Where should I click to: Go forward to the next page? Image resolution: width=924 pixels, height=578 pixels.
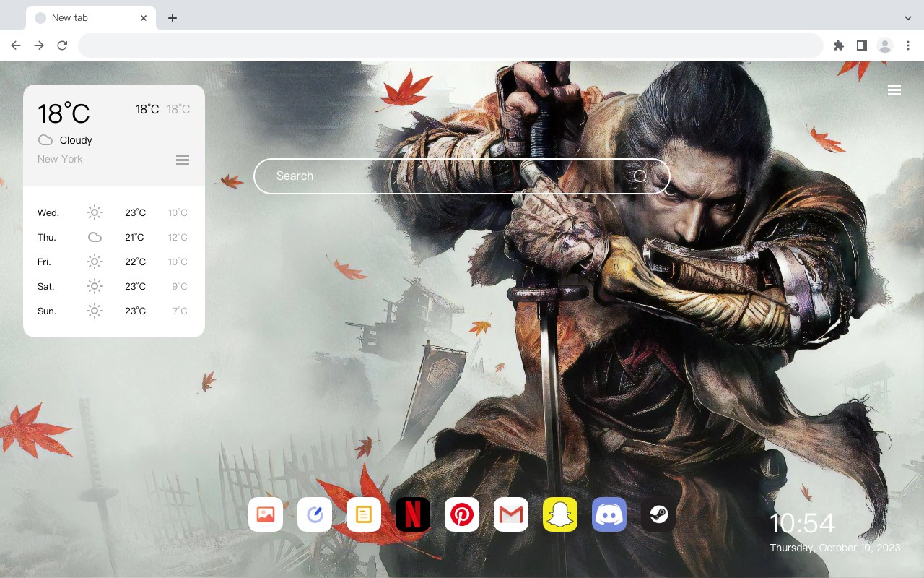39,46
